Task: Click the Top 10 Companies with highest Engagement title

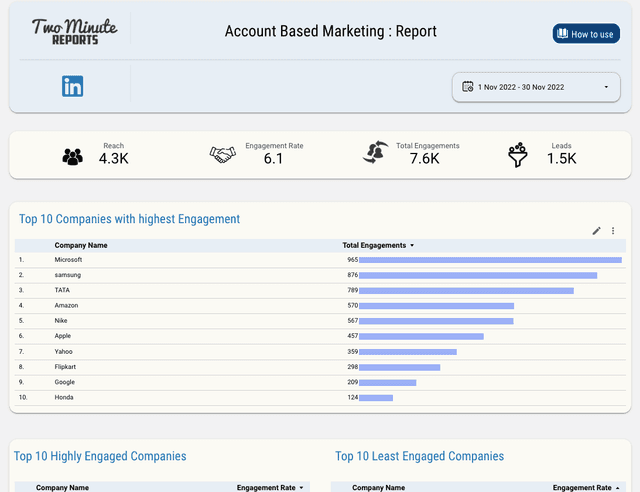Action: click(129, 219)
